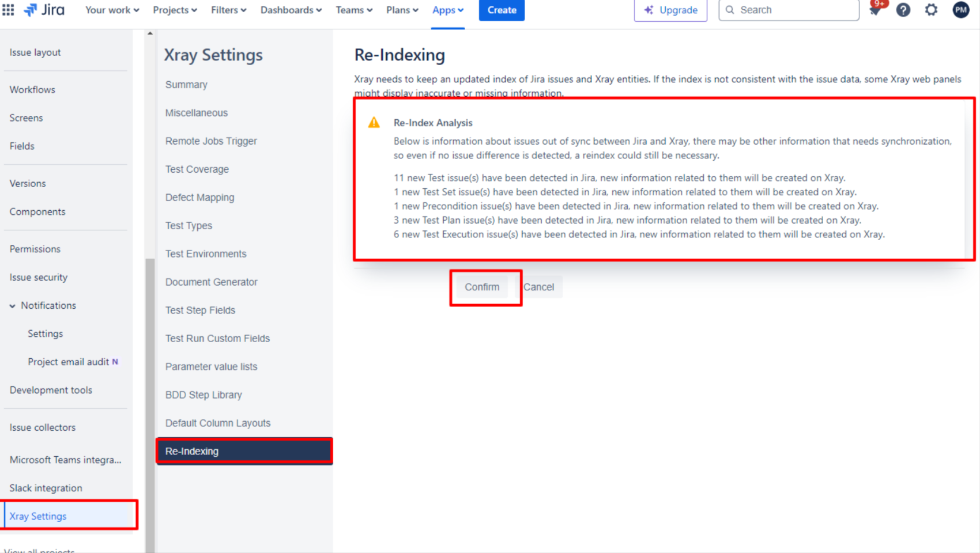Collapse the Notifications section chevron

12,306
